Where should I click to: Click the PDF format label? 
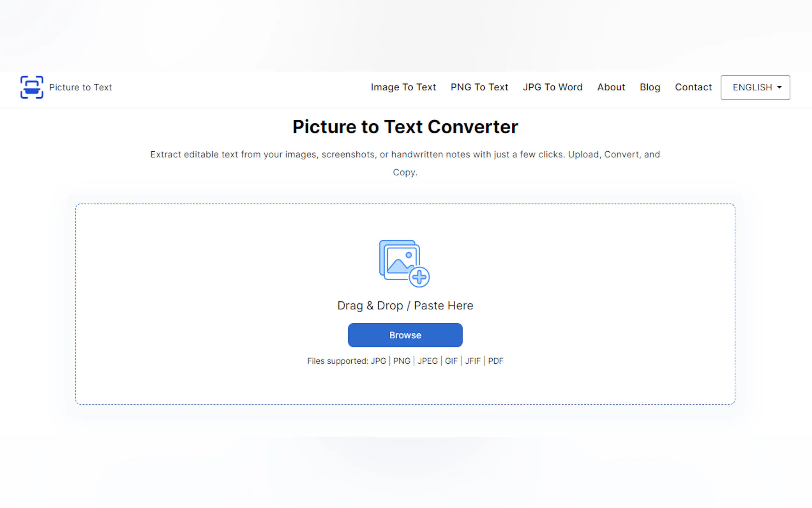point(495,361)
